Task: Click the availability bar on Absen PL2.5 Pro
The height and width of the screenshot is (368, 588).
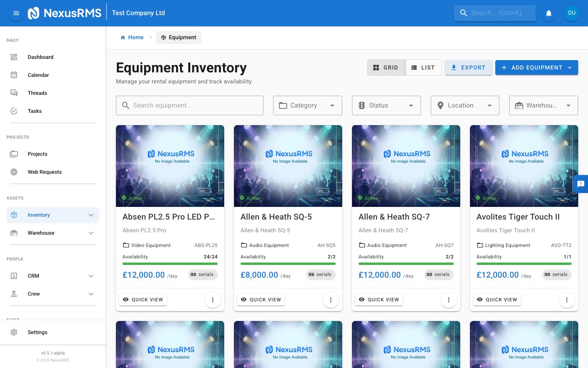Action: point(170,264)
